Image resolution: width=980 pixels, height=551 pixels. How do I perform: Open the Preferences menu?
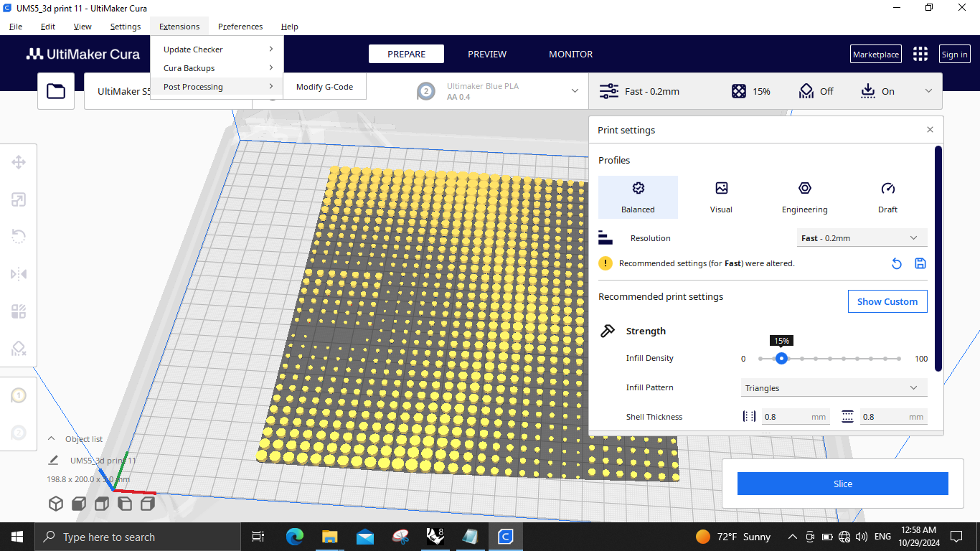[x=240, y=27]
